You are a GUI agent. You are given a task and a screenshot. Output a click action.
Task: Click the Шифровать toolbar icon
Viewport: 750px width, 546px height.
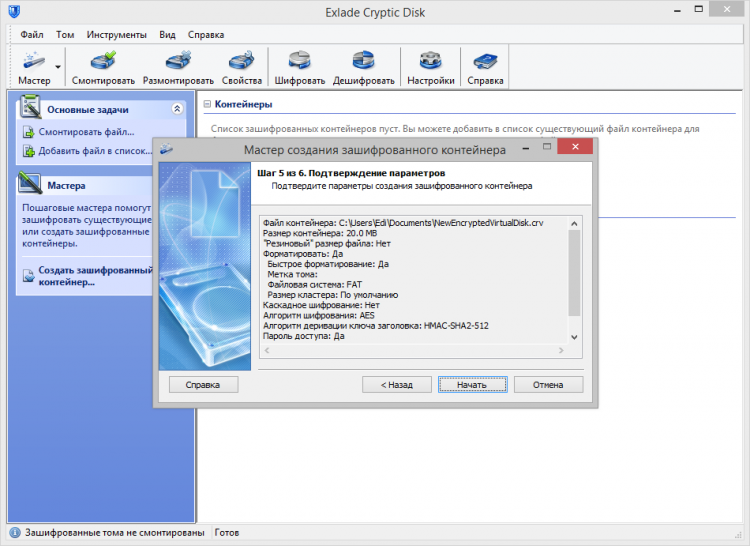299,67
